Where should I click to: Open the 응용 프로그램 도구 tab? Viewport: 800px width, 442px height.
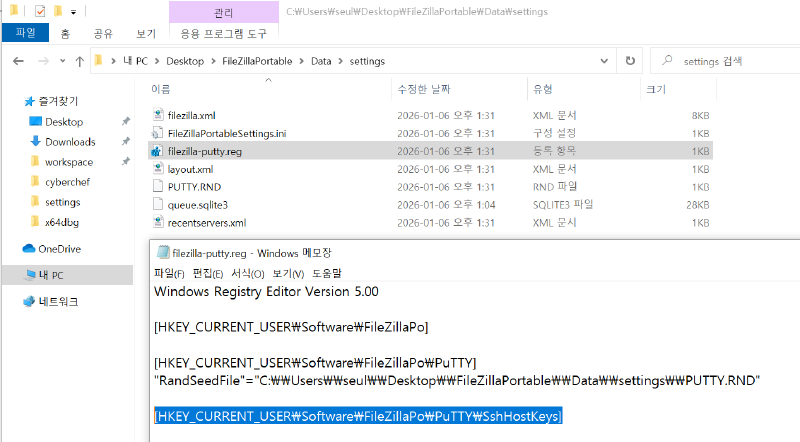(x=223, y=34)
